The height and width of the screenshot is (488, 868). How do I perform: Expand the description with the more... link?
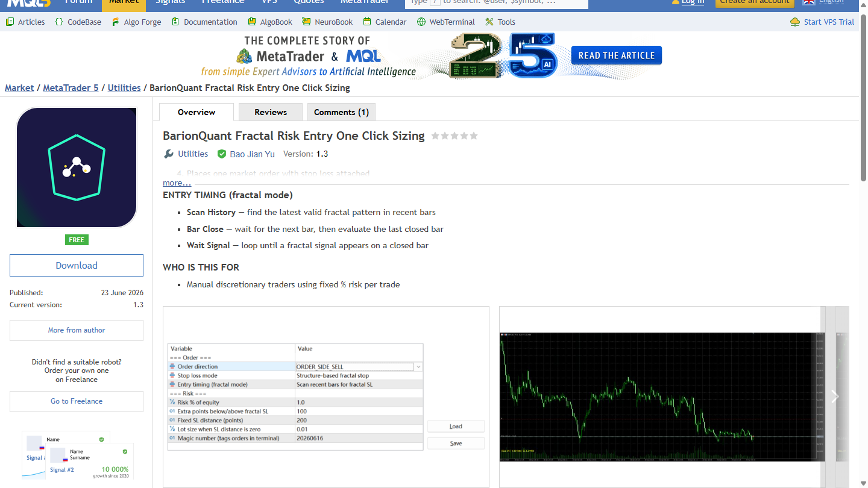click(177, 183)
